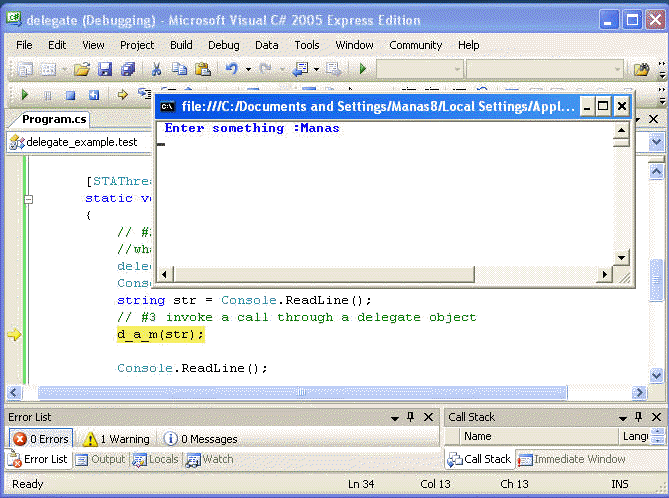Screen dimensions: 669x498
Task: Click the Cut scissors icon
Action: click(156, 69)
